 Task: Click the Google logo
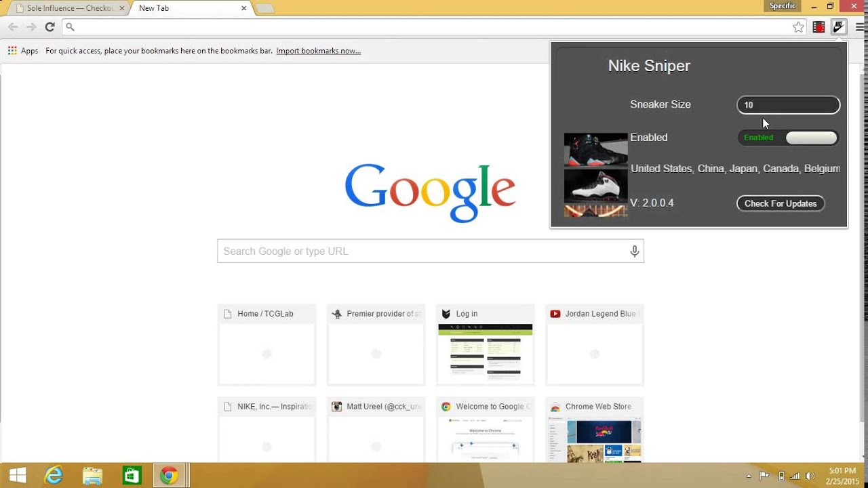click(x=430, y=192)
